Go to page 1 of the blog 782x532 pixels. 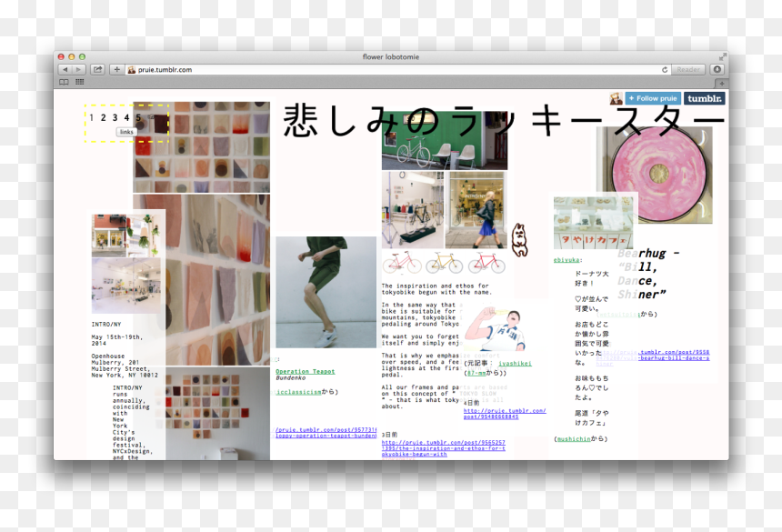point(91,117)
